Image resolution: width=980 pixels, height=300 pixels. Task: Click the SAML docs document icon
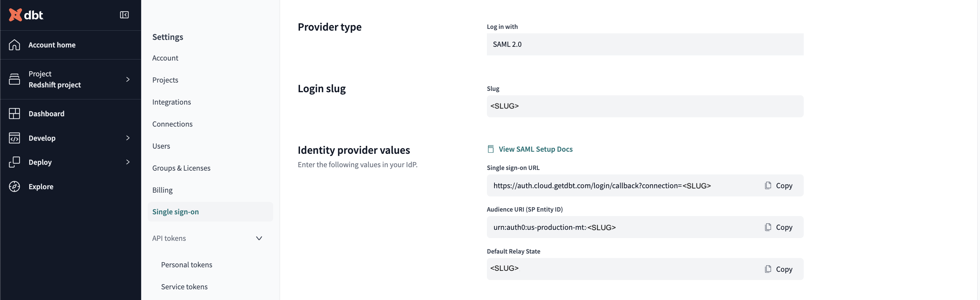[x=491, y=149]
